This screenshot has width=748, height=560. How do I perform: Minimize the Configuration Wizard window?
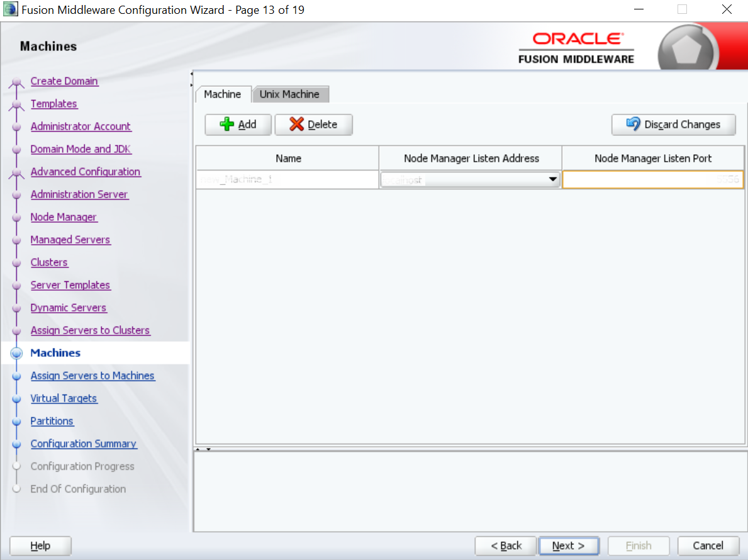click(x=639, y=9)
